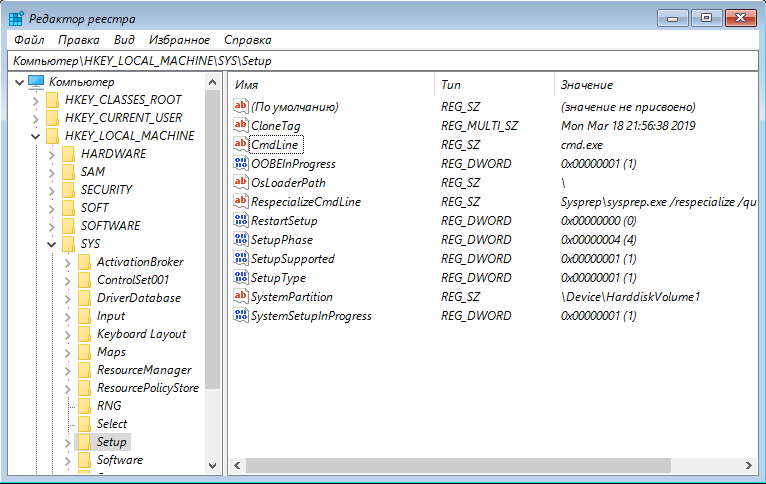The image size is (766, 484).
Task: Click the folder icon for DriverDatabase
Action: click(84, 298)
